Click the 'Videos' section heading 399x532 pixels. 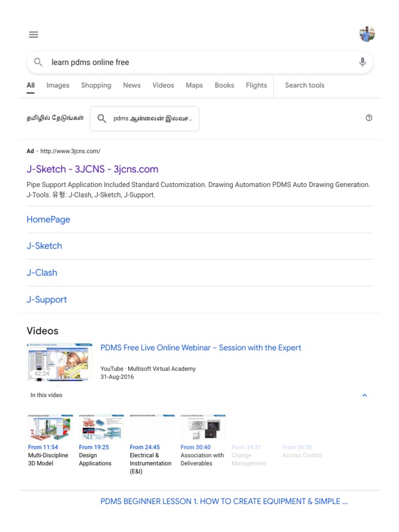(43, 331)
